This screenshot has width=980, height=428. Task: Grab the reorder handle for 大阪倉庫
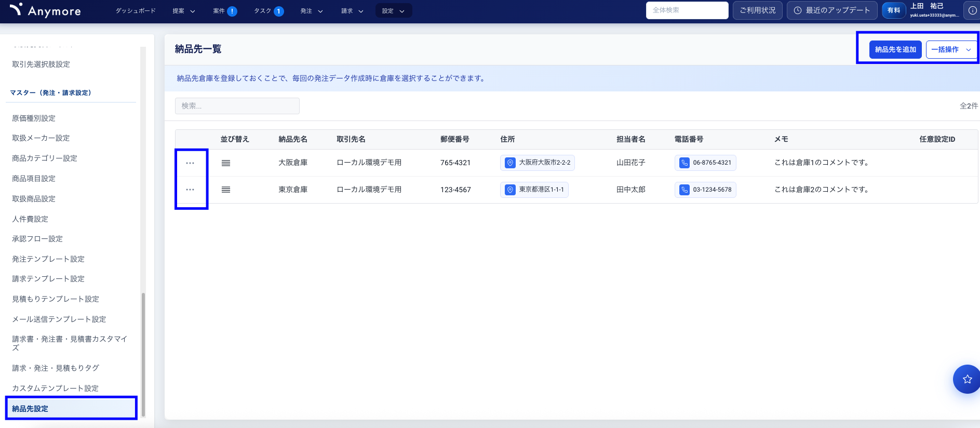coord(226,163)
